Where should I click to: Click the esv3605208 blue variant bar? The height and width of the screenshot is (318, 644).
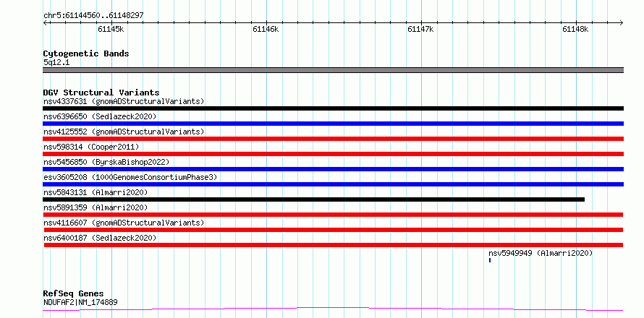[x=333, y=184]
